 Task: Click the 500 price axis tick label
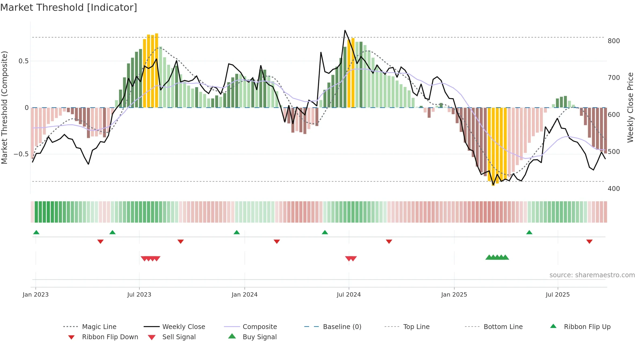click(614, 152)
